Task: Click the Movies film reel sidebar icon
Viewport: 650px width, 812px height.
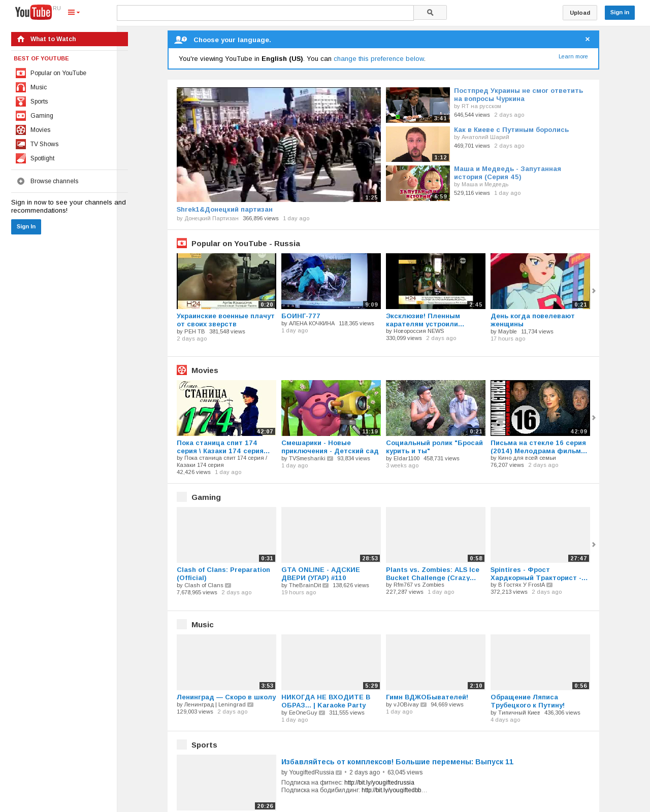Action: pos(21,130)
